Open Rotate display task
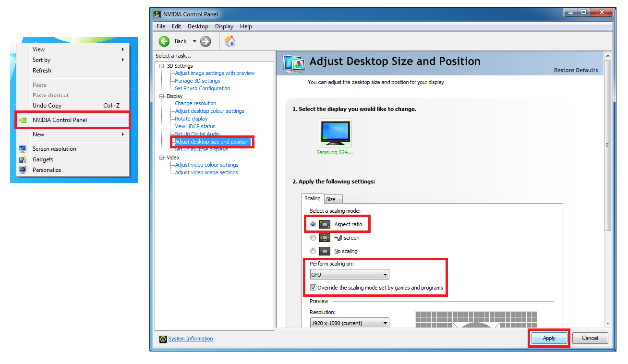Viewport: 628px width, 364px height. coord(191,119)
